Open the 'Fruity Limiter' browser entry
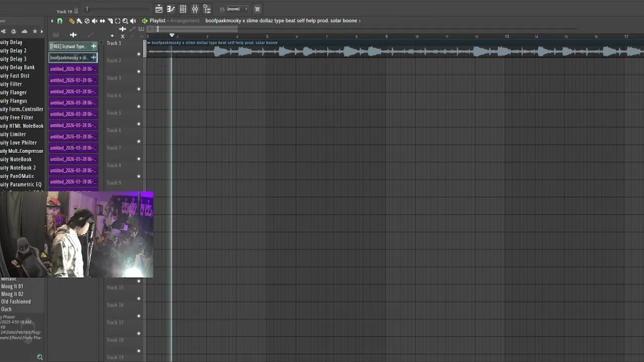 pyautogui.click(x=13, y=134)
